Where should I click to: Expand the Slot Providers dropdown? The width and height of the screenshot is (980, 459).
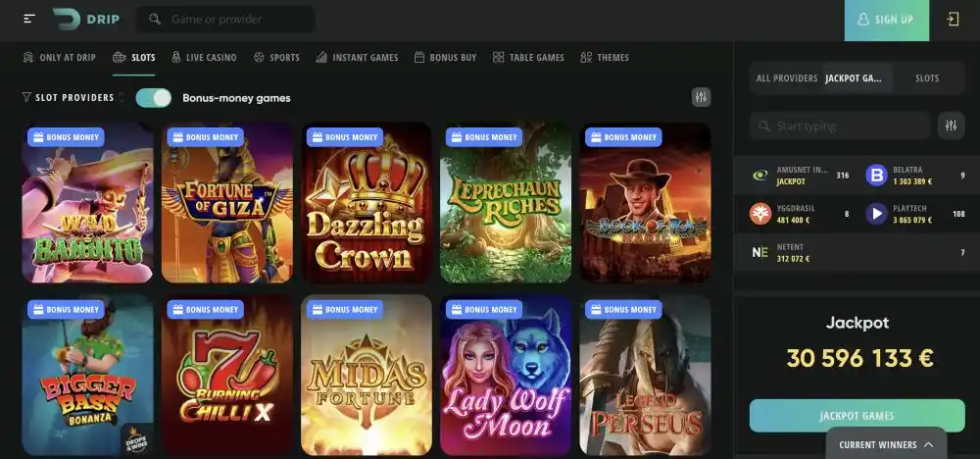(x=73, y=97)
